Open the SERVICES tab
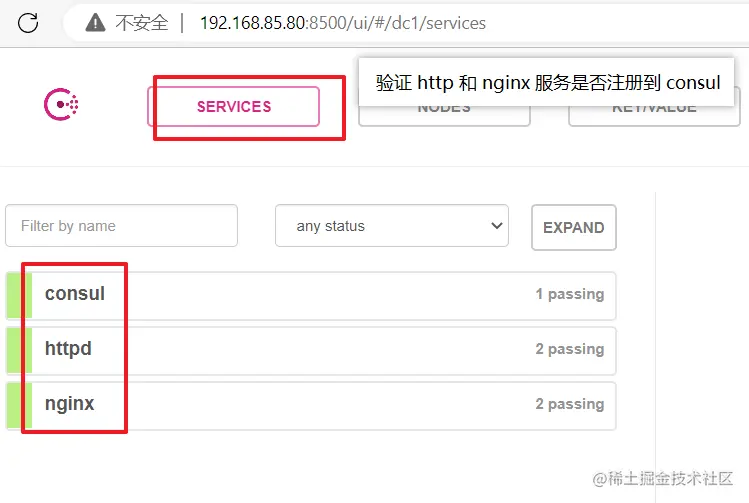The image size is (749, 503). click(x=234, y=107)
